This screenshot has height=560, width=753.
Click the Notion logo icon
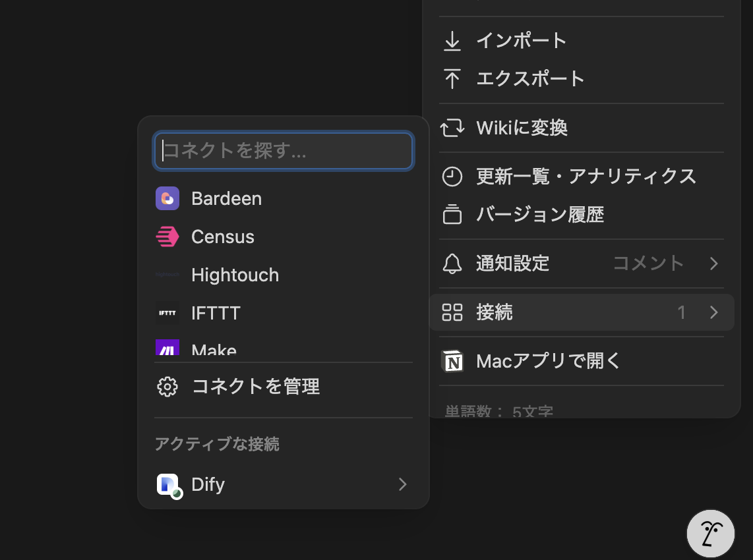tap(452, 361)
